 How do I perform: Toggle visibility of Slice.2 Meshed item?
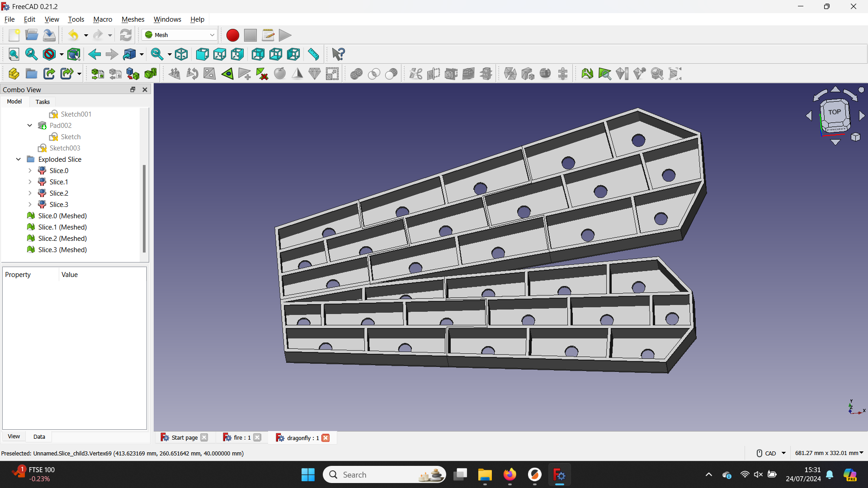click(62, 238)
